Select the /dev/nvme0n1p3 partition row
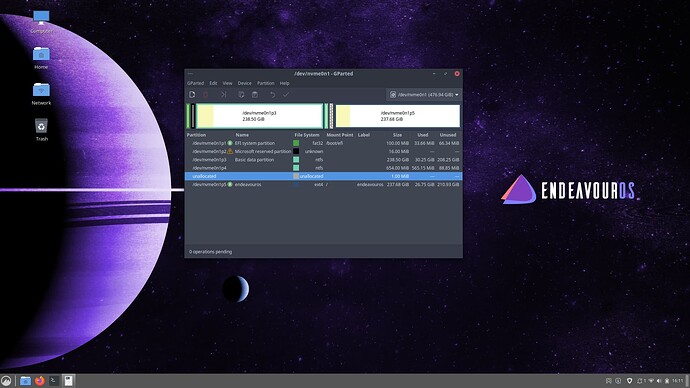Image resolution: width=690 pixels, height=388 pixels. click(x=323, y=160)
